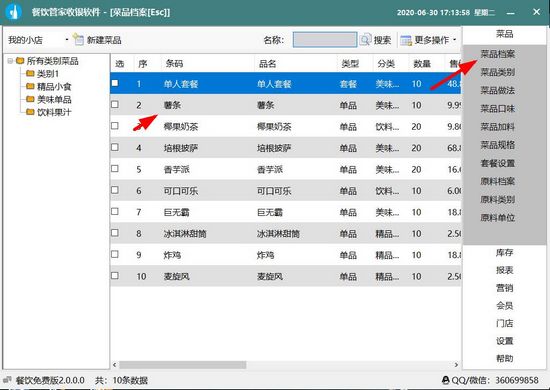
Task: Click the 类型 column header
Action: [x=350, y=63]
